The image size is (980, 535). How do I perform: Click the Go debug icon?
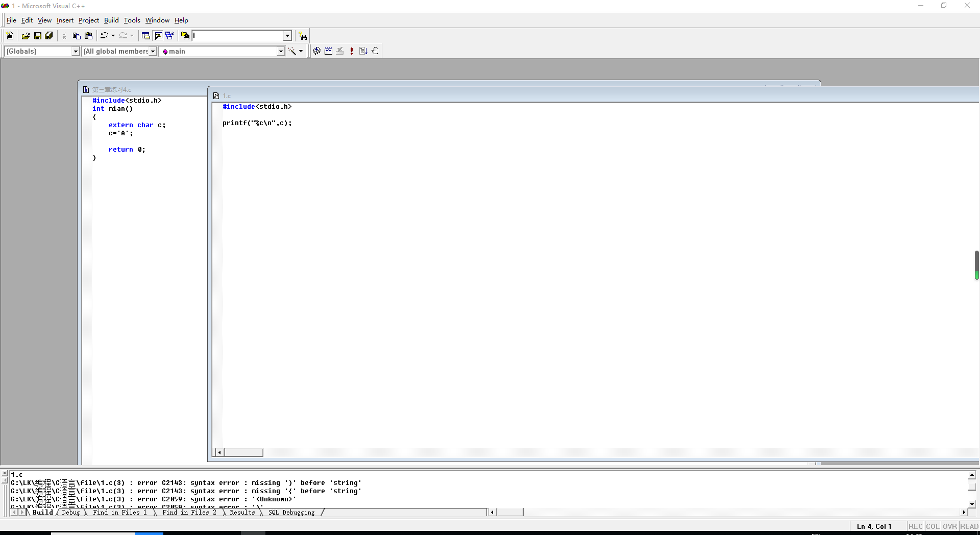363,51
